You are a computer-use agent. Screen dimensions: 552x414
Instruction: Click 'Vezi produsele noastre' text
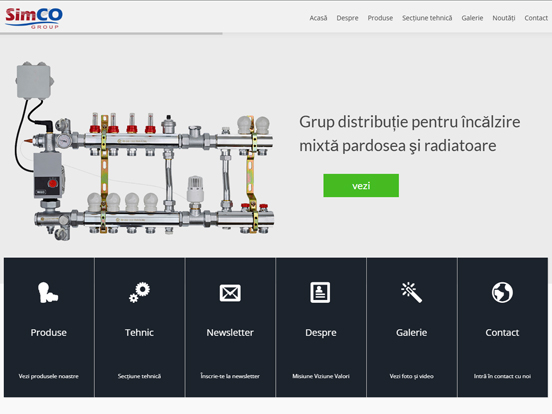click(49, 376)
